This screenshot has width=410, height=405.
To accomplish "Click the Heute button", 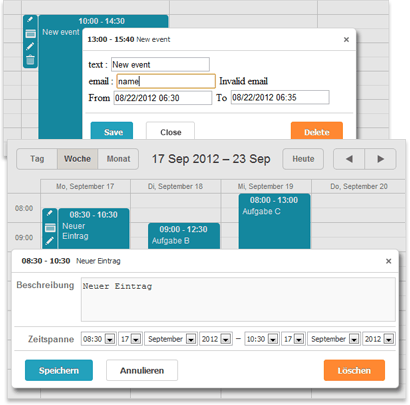I will tap(303, 159).
